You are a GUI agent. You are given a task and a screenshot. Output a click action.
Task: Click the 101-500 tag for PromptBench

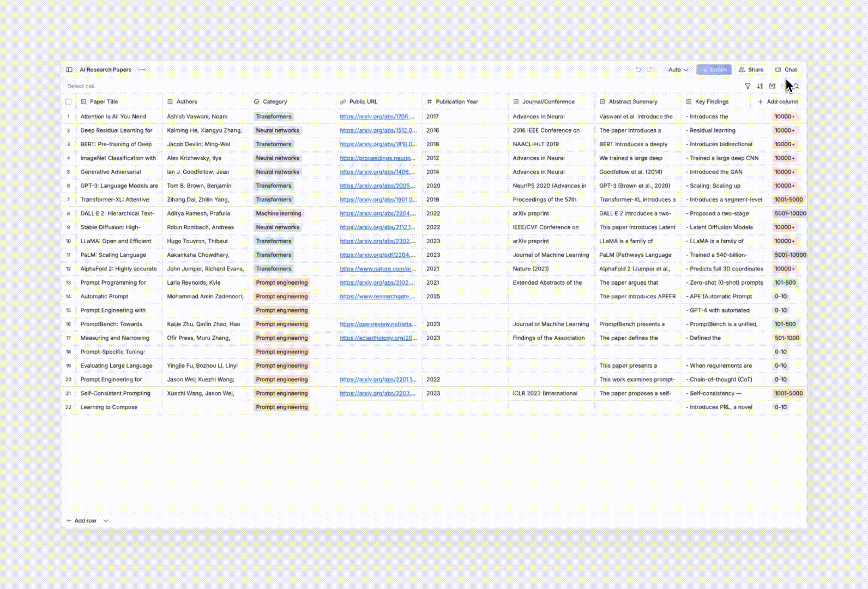click(x=785, y=324)
